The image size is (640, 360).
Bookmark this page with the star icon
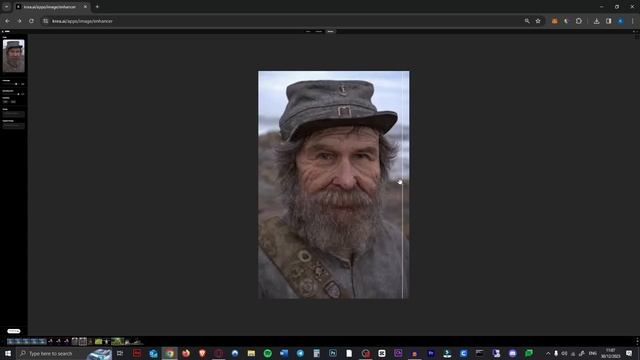click(x=538, y=21)
